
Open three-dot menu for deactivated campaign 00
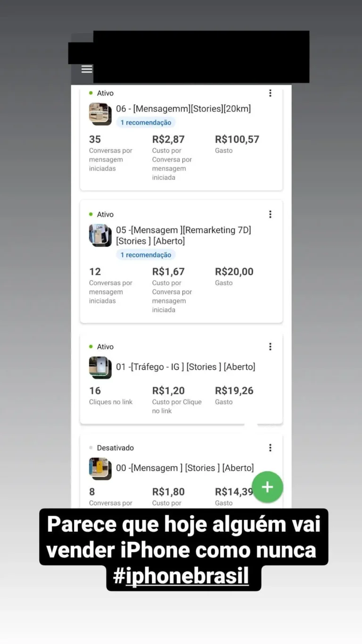click(x=270, y=448)
